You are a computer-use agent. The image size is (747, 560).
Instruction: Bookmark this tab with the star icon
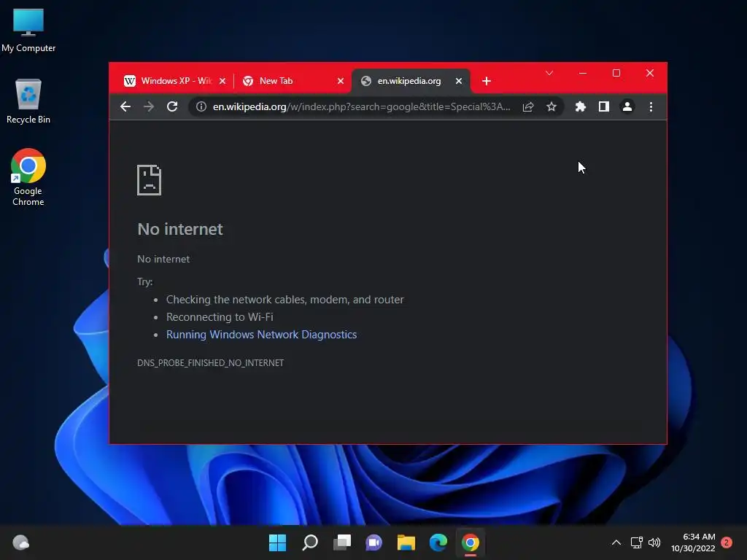[x=551, y=106]
